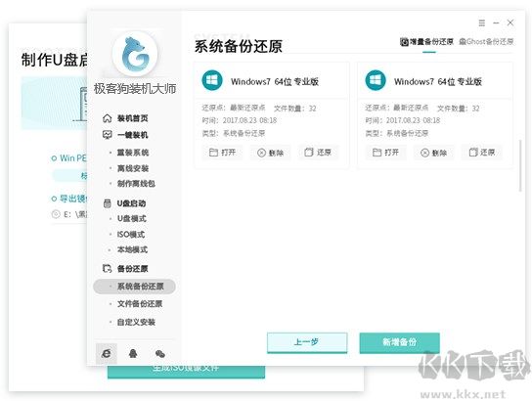Open the hamburger menu icon

point(481,22)
